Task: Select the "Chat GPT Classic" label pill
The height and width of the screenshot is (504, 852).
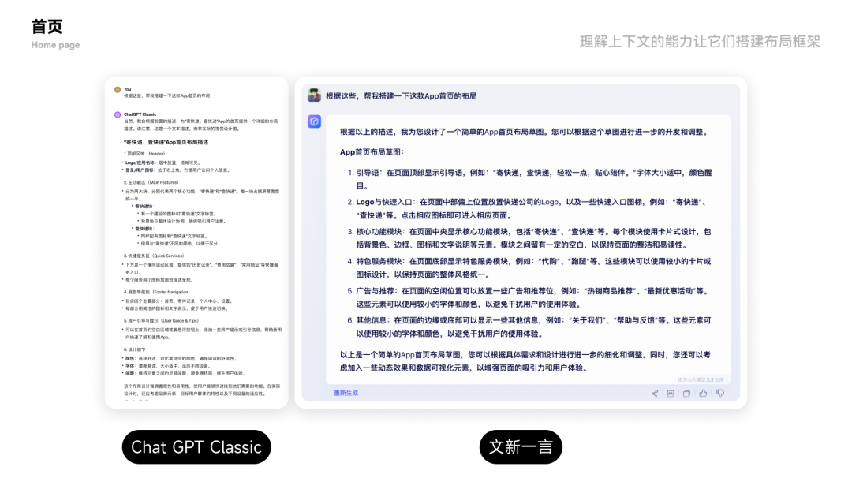Action: pyautogui.click(x=196, y=446)
